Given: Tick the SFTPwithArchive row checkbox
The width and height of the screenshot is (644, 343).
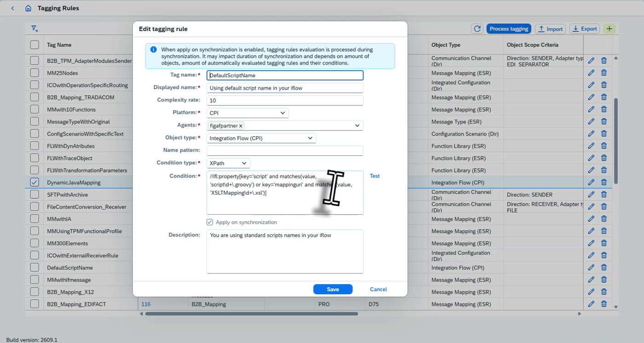Looking at the screenshot, I should [34, 194].
